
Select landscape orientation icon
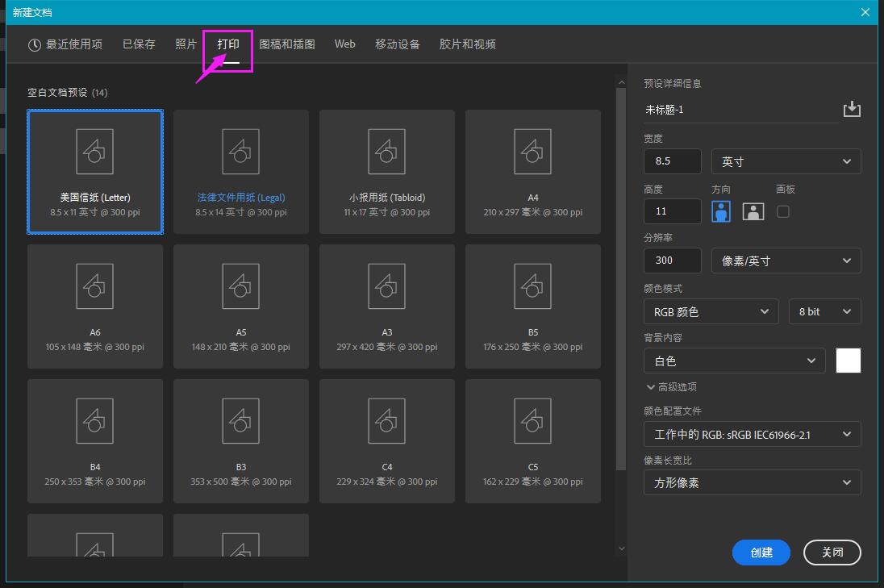753,211
